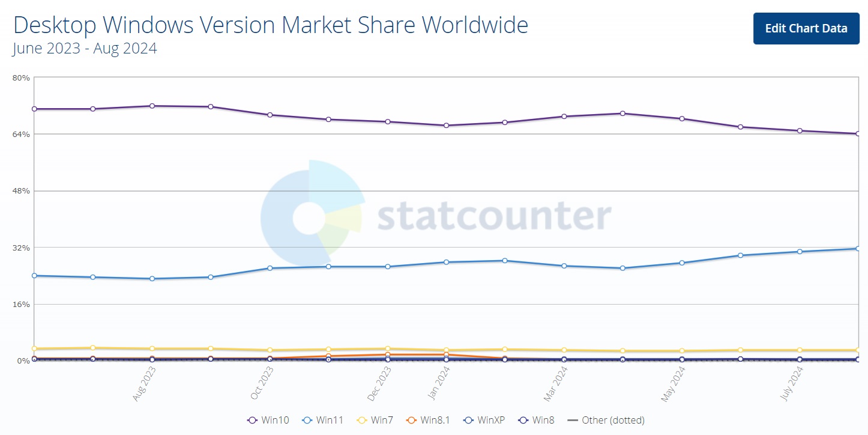
Task: Click the Win8 legend marker icon
Action: [x=523, y=420]
